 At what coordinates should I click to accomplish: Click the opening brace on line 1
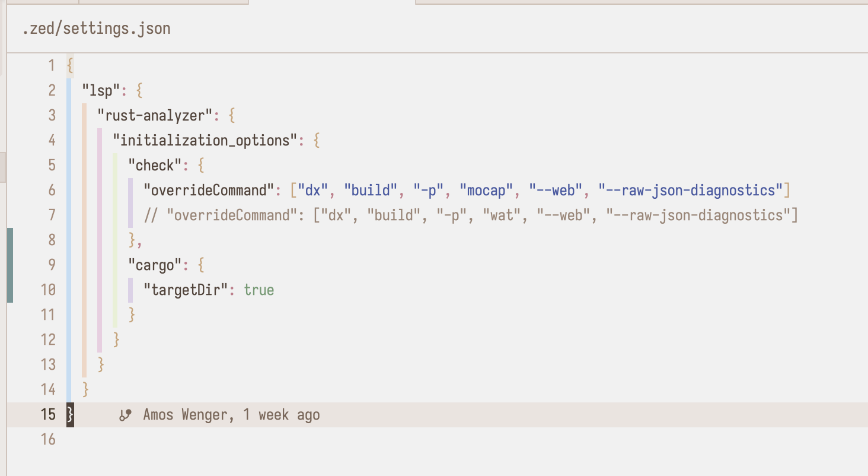point(71,65)
